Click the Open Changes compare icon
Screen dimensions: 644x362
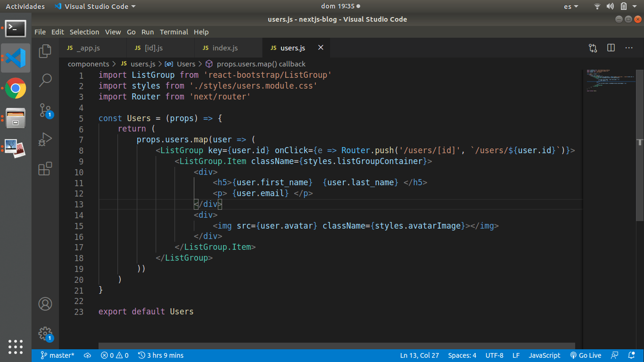[593, 48]
